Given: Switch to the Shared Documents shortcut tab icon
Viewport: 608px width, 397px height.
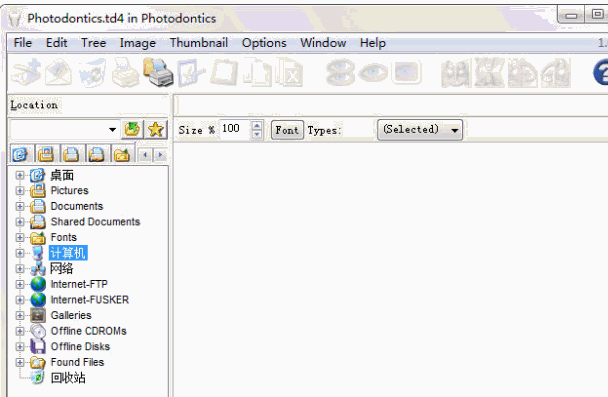Looking at the screenshot, I should 97,154.
